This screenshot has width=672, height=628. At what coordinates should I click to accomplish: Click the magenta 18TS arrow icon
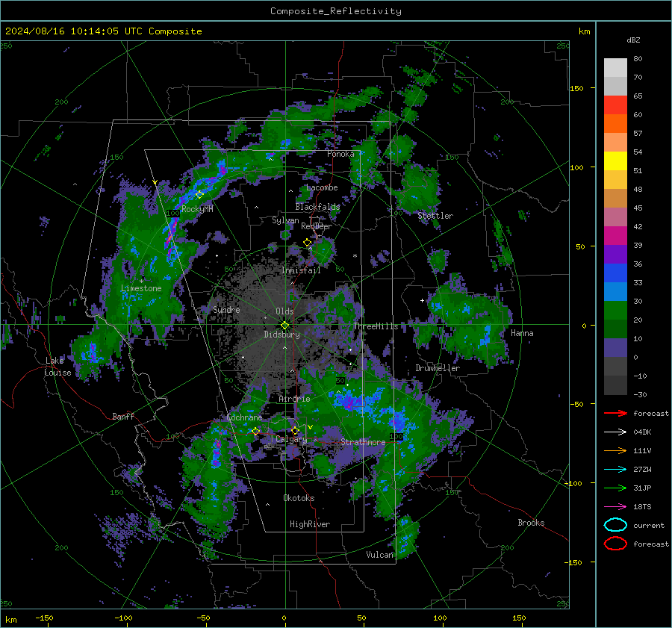tap(615, 507)
